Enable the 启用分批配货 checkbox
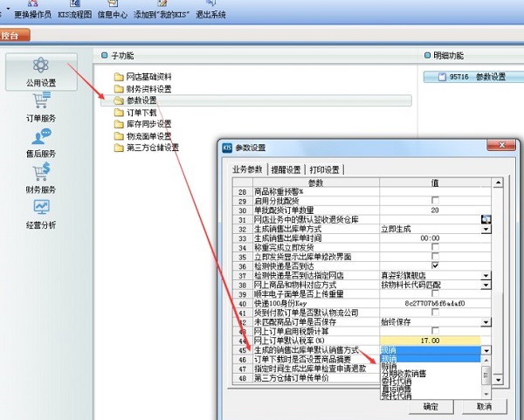This screenshot has height=420, width=524. [x=434, y=200]
